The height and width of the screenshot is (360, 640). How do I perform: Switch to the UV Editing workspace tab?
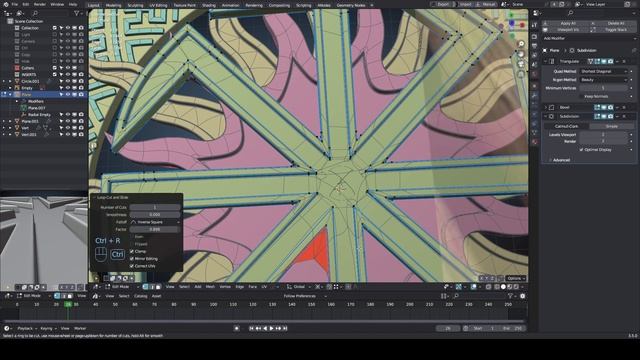(158, 5)
